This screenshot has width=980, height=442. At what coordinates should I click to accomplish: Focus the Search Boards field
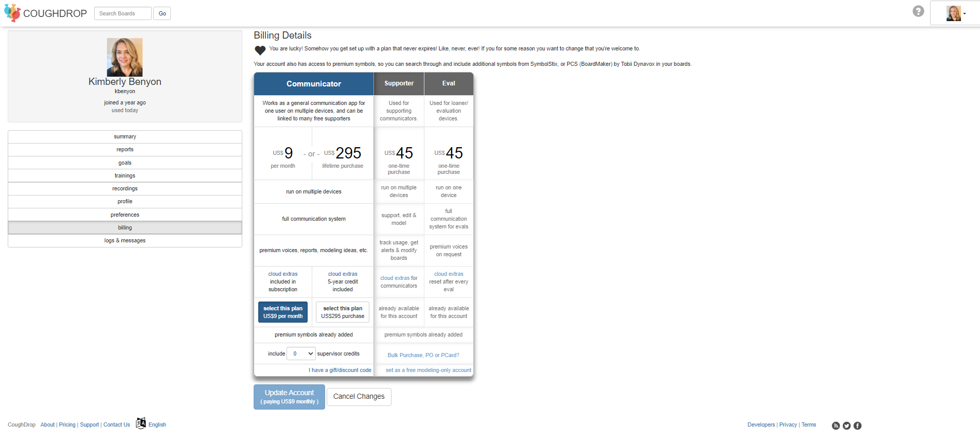(123, 13)
